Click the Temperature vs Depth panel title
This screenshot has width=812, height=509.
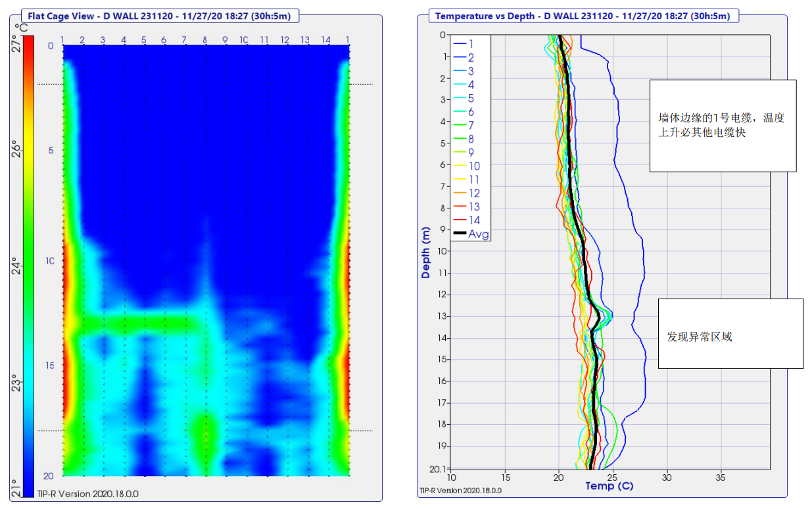pyautogui.click(x=584, y=15)
